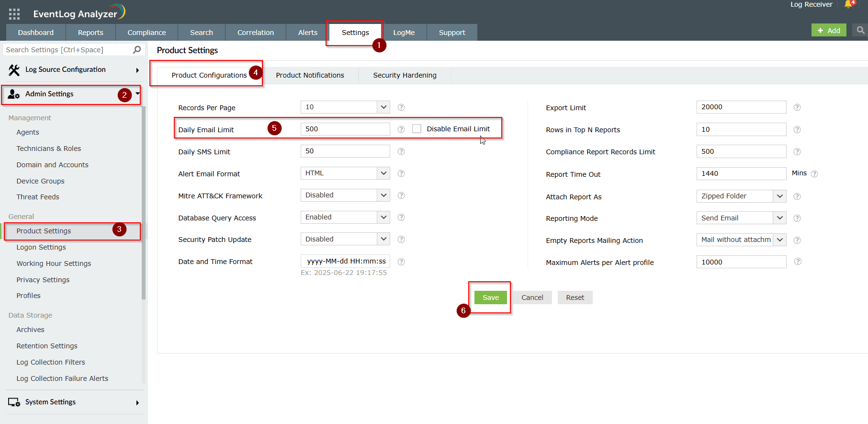Click the Date and Time Format field
The image size is (868, 424).
(345, 261)
